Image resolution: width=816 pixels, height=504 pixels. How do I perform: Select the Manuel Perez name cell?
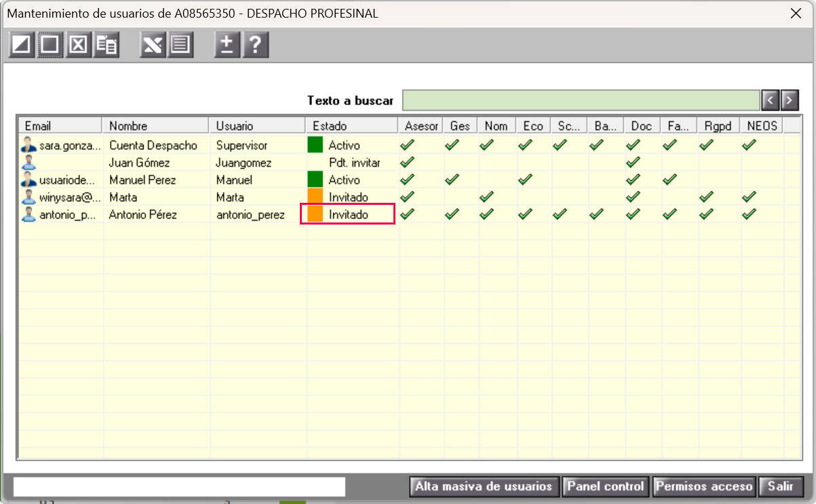click(142, 180)
